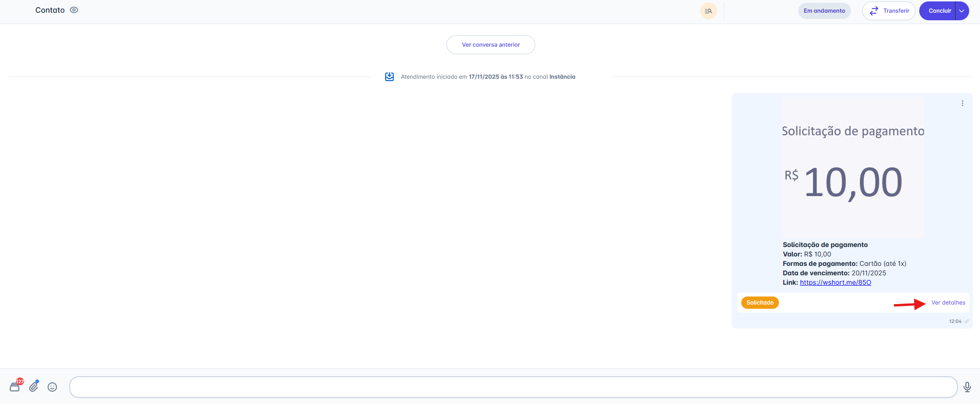This screenshot has width=980, height=404.
Task: Open quick replies icon with 127 badge
Action: click(15, 387)
